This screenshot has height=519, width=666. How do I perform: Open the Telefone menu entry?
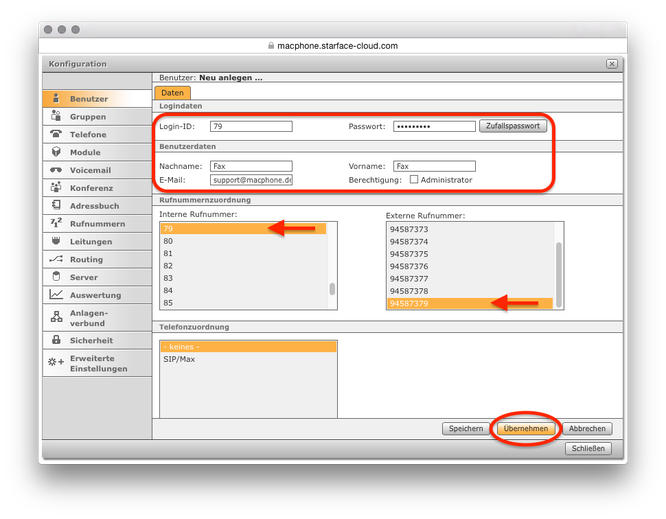97,134
